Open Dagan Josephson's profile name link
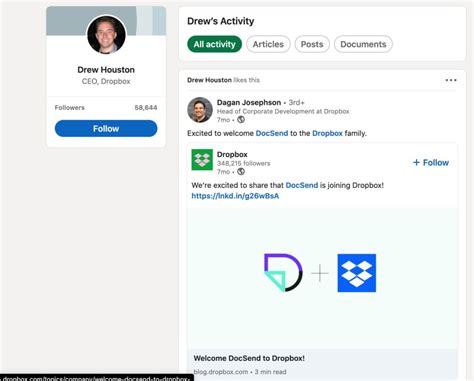 249,102
